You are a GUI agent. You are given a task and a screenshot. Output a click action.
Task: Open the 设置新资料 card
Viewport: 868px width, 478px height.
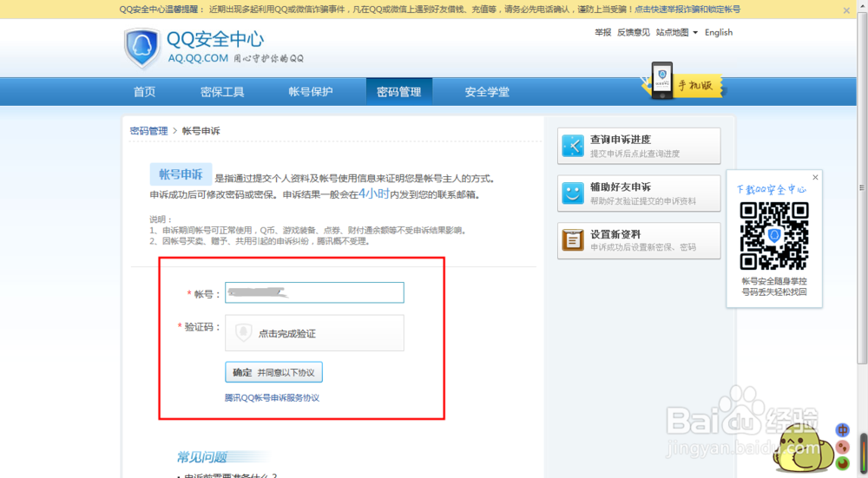639,240
